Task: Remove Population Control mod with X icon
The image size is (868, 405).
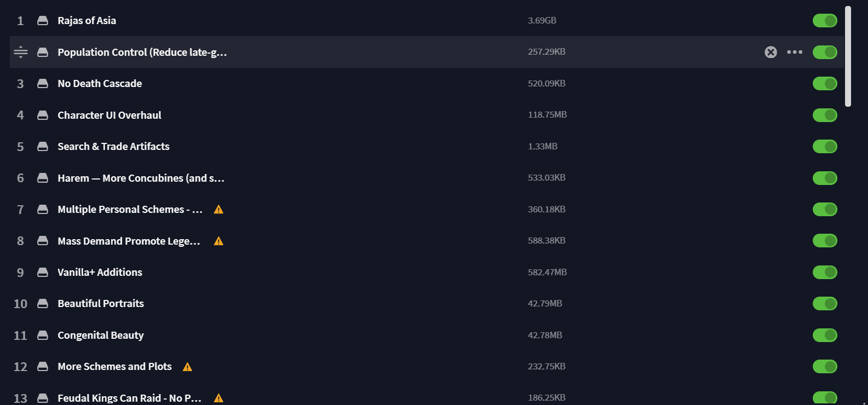Action: pyautogui.click(x=771, y=52)
